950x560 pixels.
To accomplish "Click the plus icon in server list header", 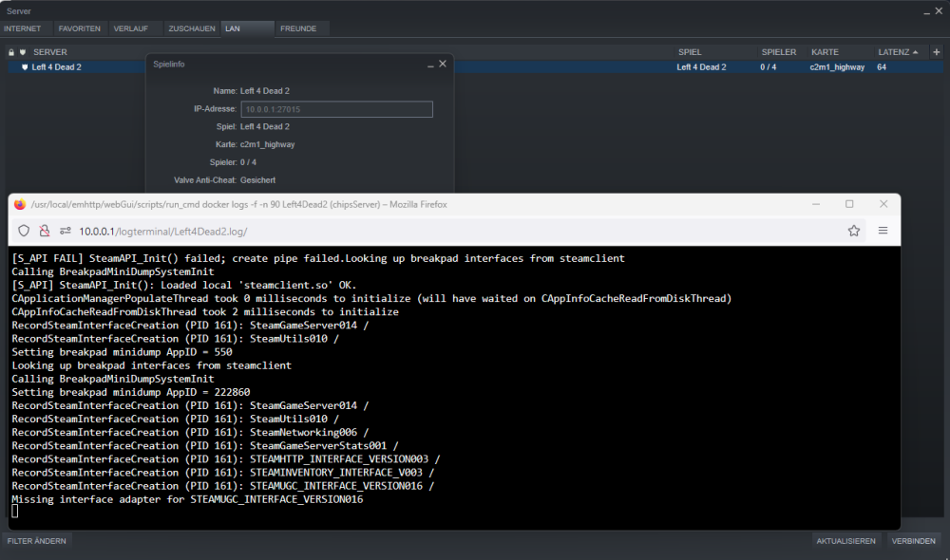I will point(936,52).
